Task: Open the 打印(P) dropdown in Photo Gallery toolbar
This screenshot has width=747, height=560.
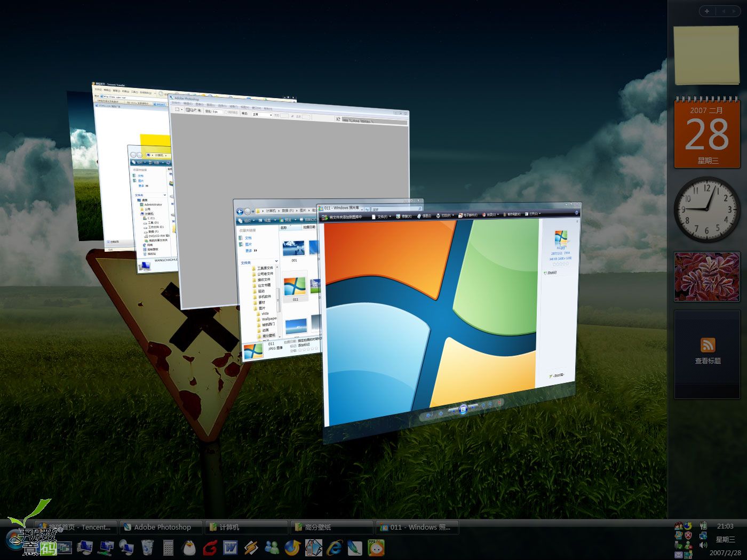Action: pos(445,215)
